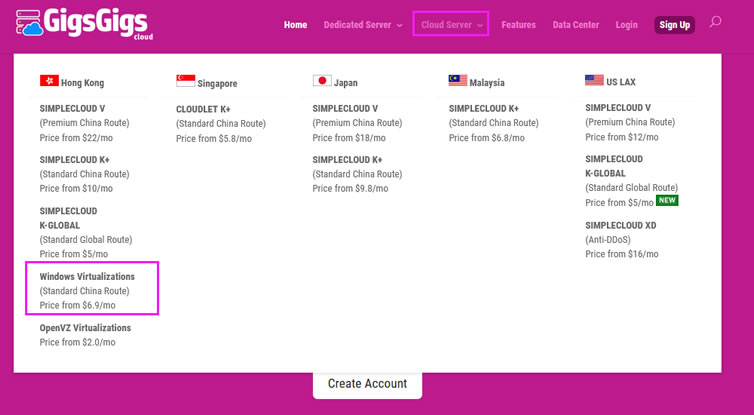The image size is (754, 415).
Task: Click 'Price from $16/mo' text
Action: click(622, 254)
